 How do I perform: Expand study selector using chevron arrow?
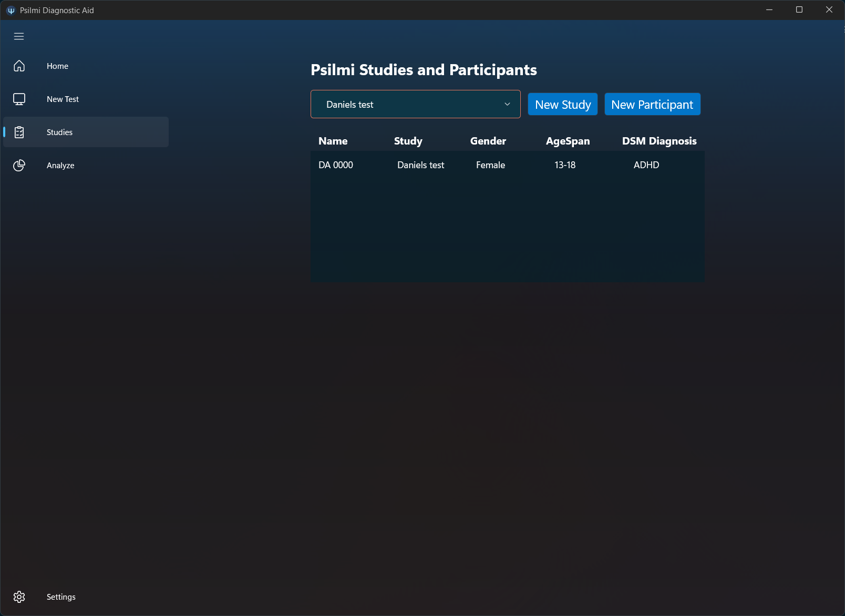tap(507, 105)
